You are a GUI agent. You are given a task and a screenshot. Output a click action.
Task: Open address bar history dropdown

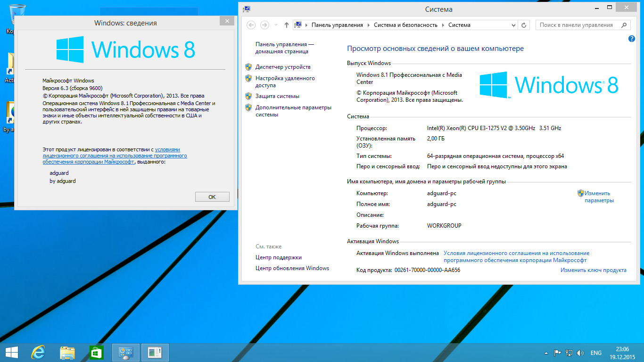pyautogui.click(x=513, y=25)
